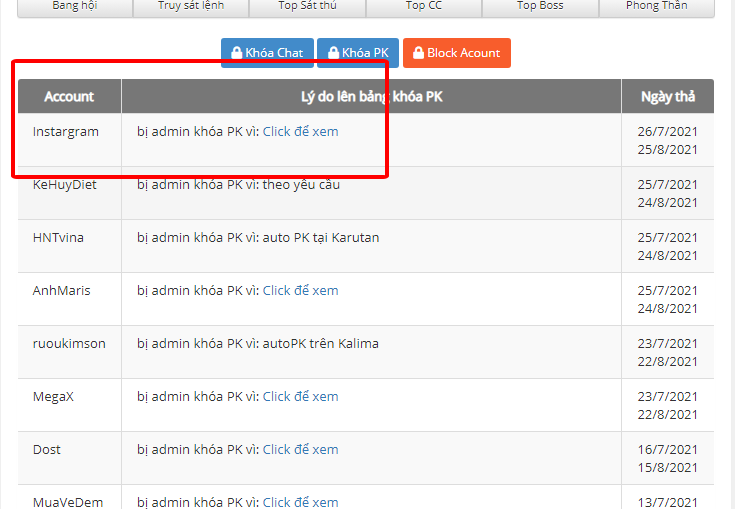Click the ruoukimson account name
The width and height of the screenshot is (735, 509).
69,343
